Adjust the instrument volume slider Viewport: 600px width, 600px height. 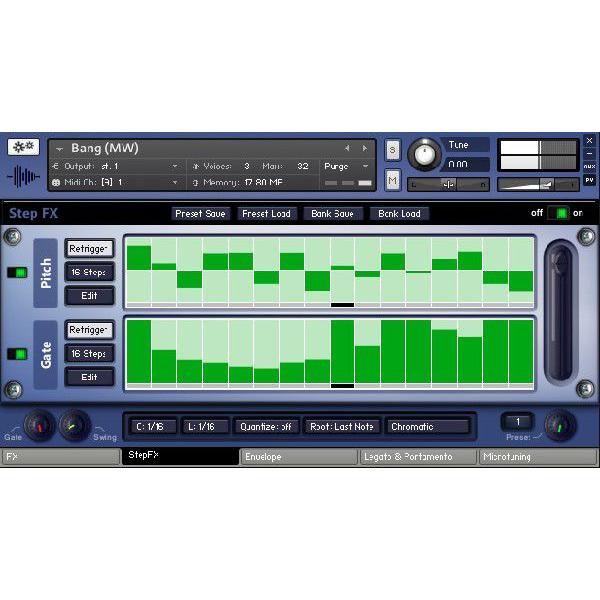[x=538, y=185]
